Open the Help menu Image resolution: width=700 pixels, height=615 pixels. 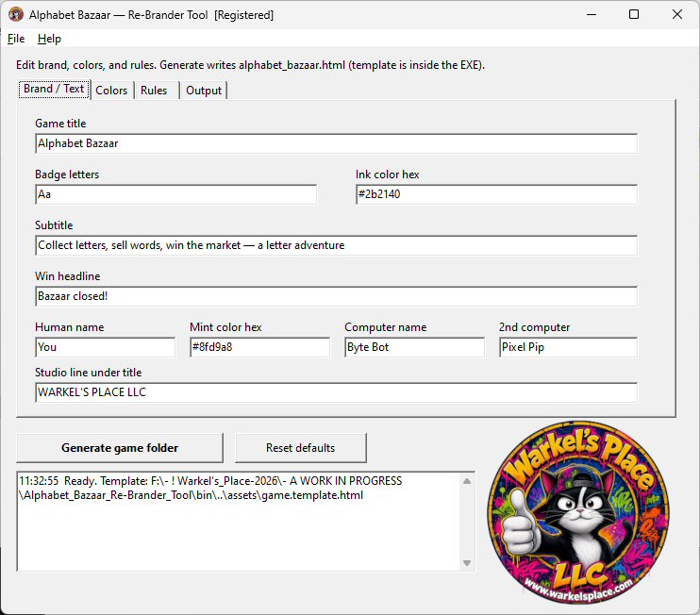pos(49,39)
